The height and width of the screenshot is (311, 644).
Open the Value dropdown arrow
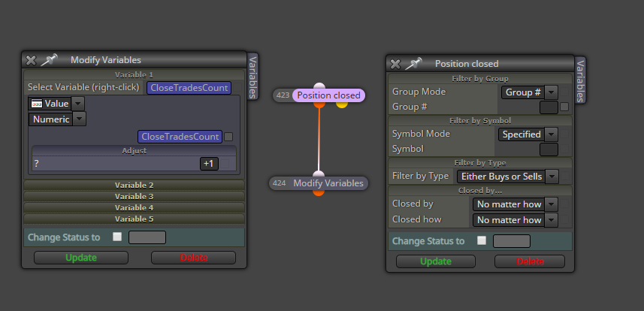tap(78, 104)
